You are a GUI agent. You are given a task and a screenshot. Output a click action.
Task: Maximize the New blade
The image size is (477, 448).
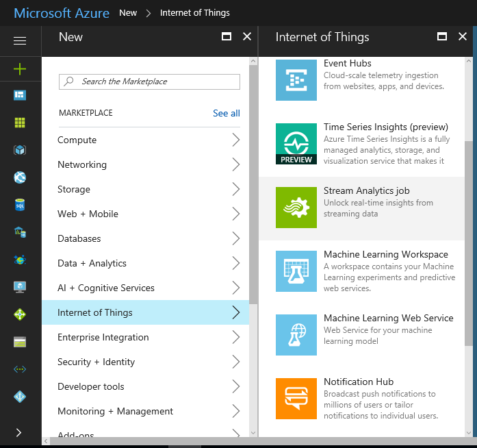[227, 36]
